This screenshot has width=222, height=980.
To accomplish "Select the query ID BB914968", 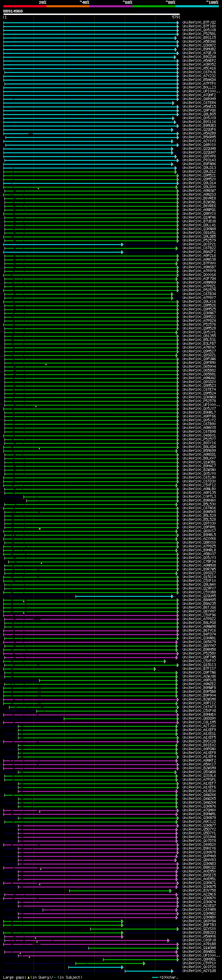I will pyautogui.click(x=13, y=11).
